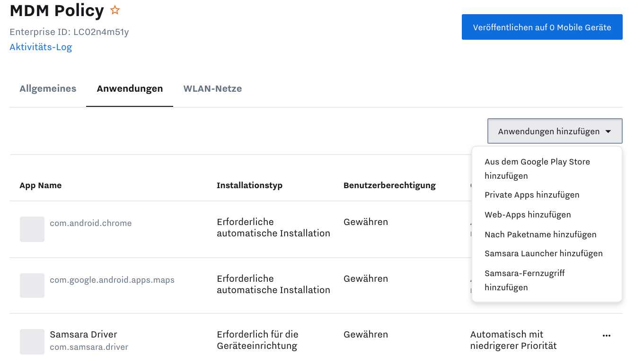Image resolution: width=635 pixels, height=364 pixels.
Task: Select the com.google.android.apps.maps package name
Action: point(112,280)
